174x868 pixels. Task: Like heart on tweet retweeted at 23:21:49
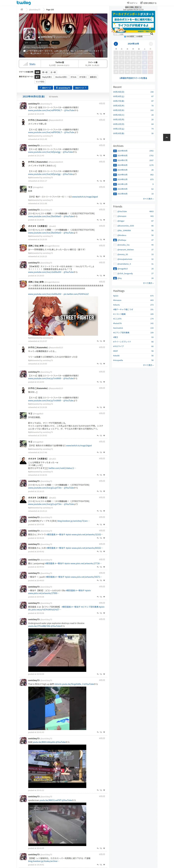(x=104, y=139)
